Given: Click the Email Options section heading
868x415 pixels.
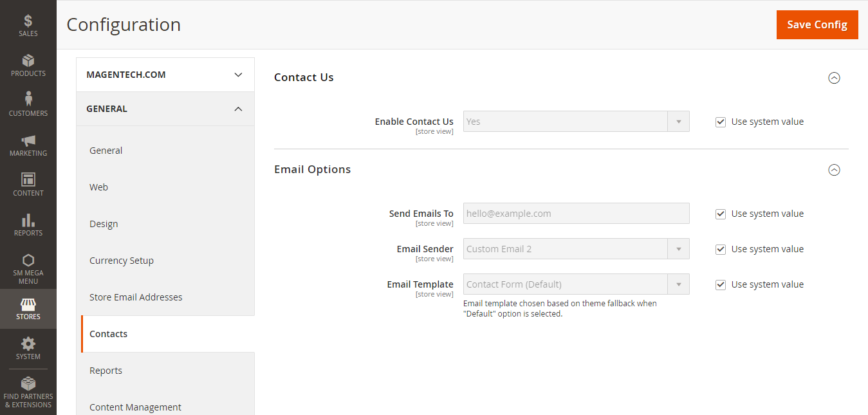Looking at the screenshot, I should pos(313,170).
